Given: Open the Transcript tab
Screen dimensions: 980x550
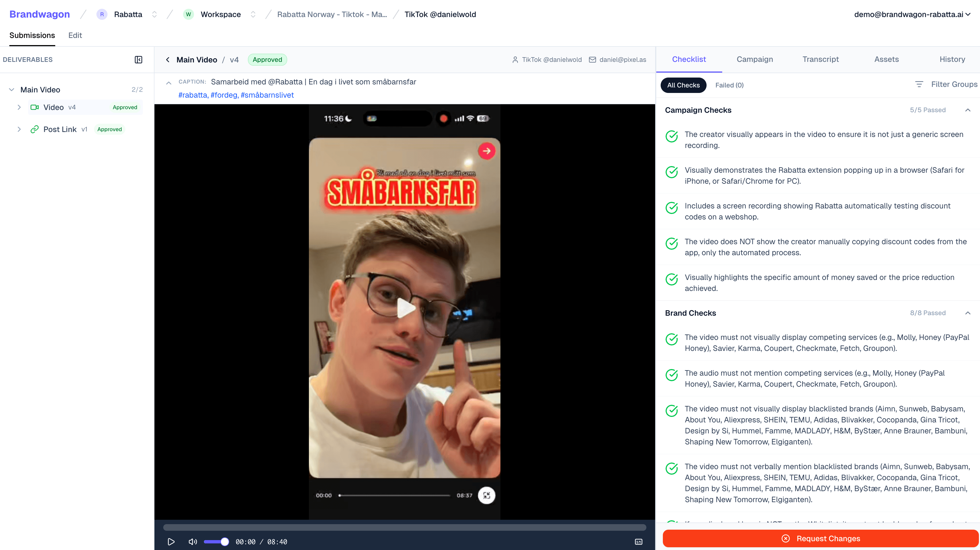Looking at the screenshot, I should pos(821,59).
